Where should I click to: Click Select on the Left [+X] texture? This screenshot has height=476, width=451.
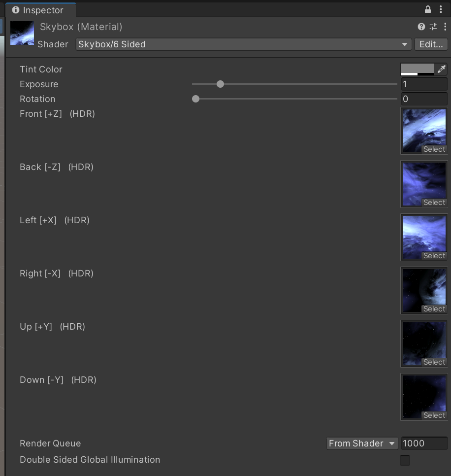point(434,256)
